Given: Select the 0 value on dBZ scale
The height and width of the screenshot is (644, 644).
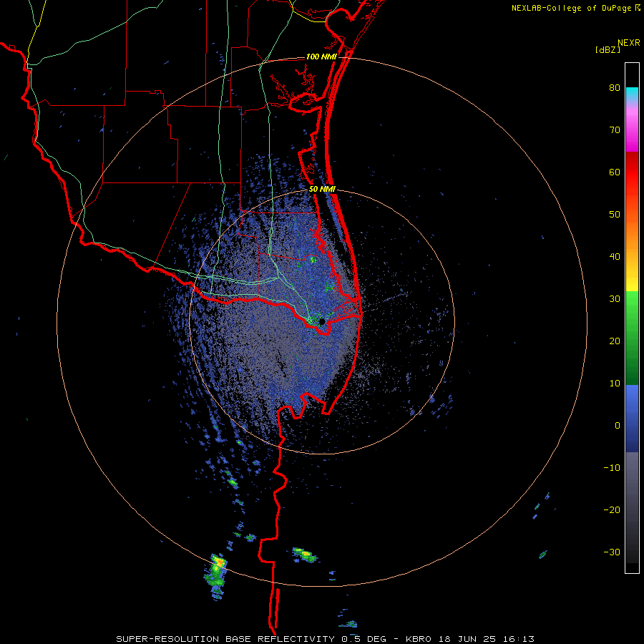Looking at the screenshot, I should [x=618, y=426].
